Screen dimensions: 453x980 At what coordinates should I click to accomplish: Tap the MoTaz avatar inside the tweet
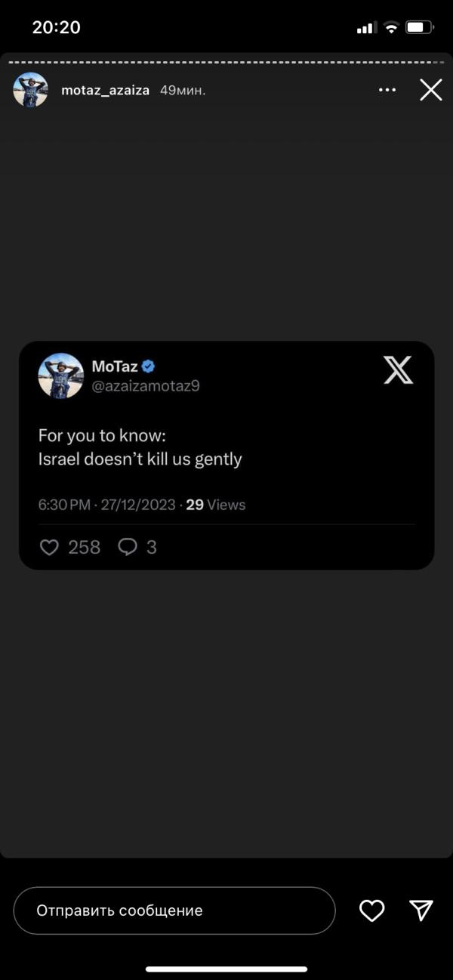[60, 376]
